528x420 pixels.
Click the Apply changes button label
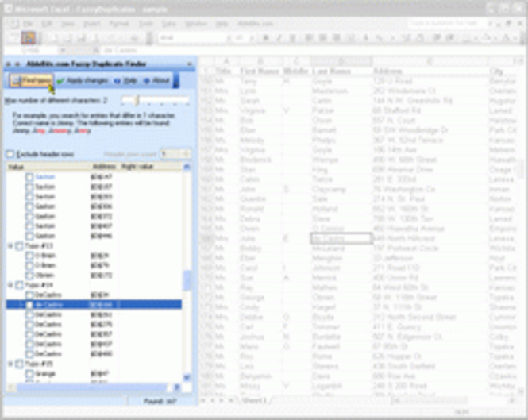click(87, 80)
